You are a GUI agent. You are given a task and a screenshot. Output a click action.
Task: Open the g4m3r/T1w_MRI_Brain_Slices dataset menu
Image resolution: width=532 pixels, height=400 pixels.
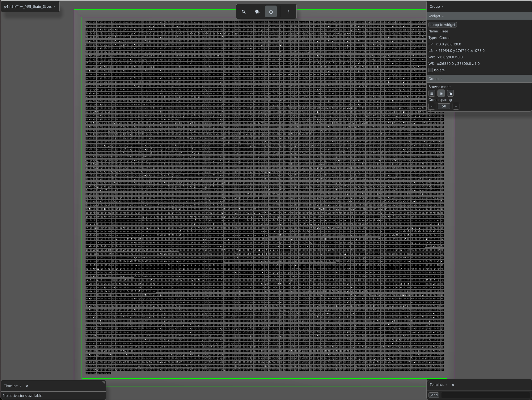point(30,6)
